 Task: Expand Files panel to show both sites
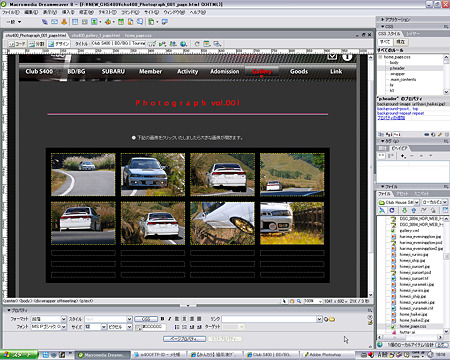[445, 210]
